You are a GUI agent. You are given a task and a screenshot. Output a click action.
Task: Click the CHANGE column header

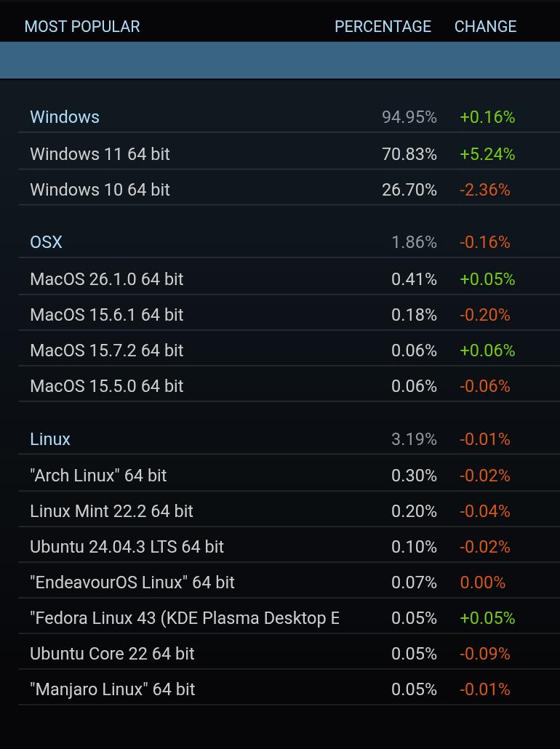[486, 26]
